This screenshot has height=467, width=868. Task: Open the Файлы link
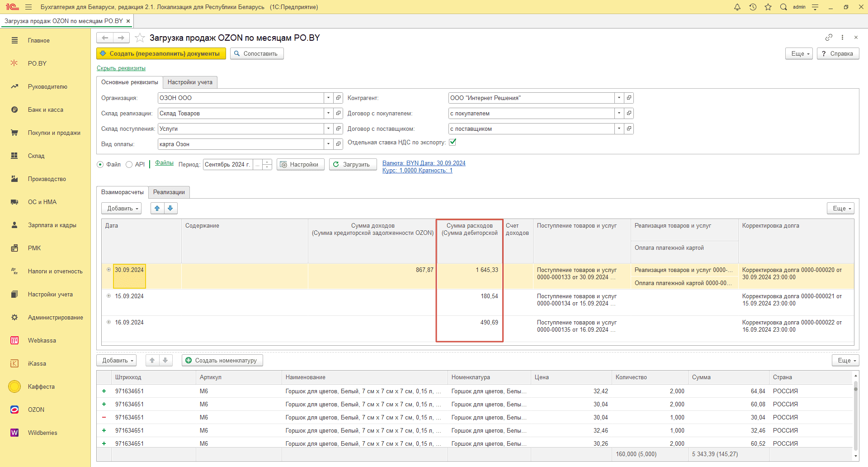[x=164, y=163]
